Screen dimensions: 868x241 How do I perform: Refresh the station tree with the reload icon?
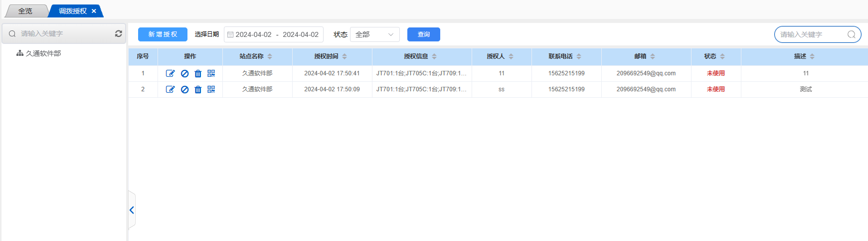(119, 33)
